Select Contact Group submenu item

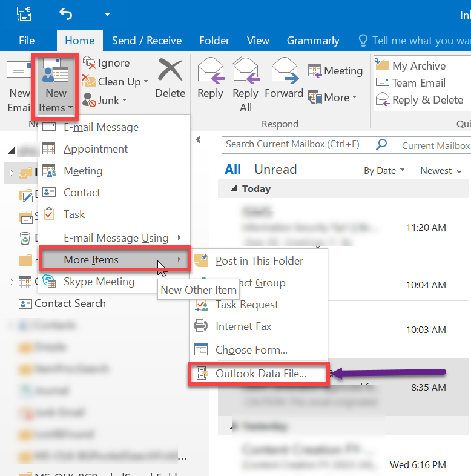pos(262,283)
